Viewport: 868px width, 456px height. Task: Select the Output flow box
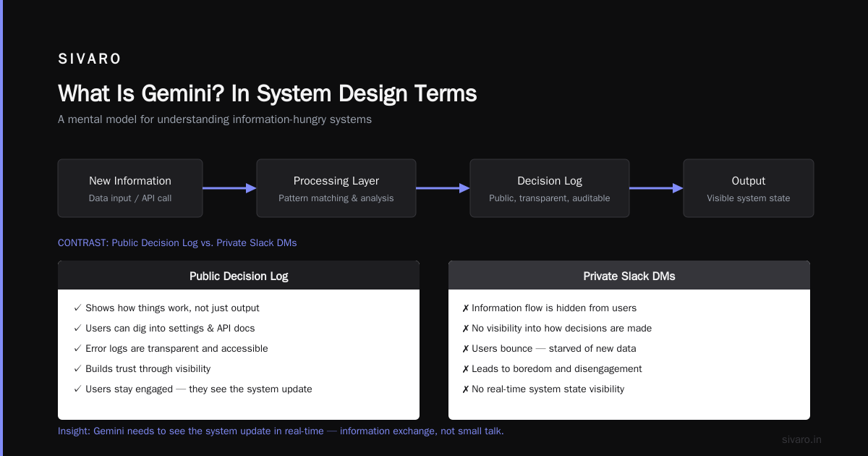[x=749, y=188]
